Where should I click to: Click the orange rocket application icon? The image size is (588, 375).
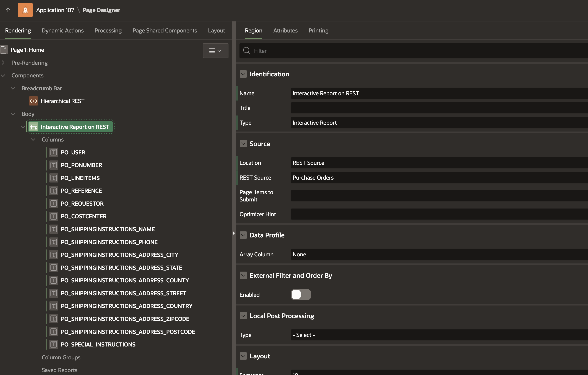point(25,10)
